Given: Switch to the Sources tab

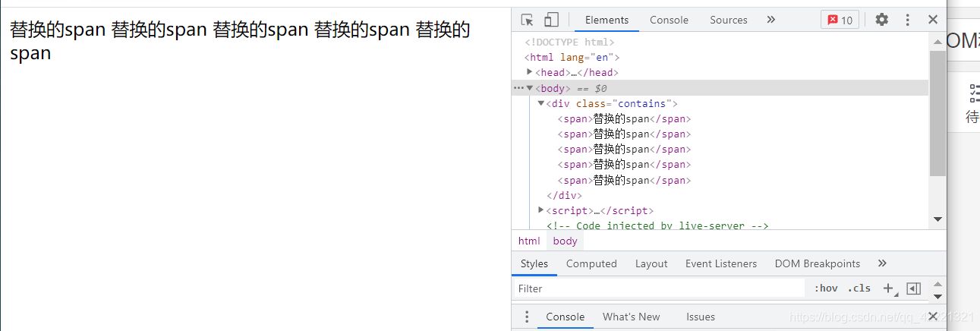Looking at the screenshot, I should click(x=729, y=20).
